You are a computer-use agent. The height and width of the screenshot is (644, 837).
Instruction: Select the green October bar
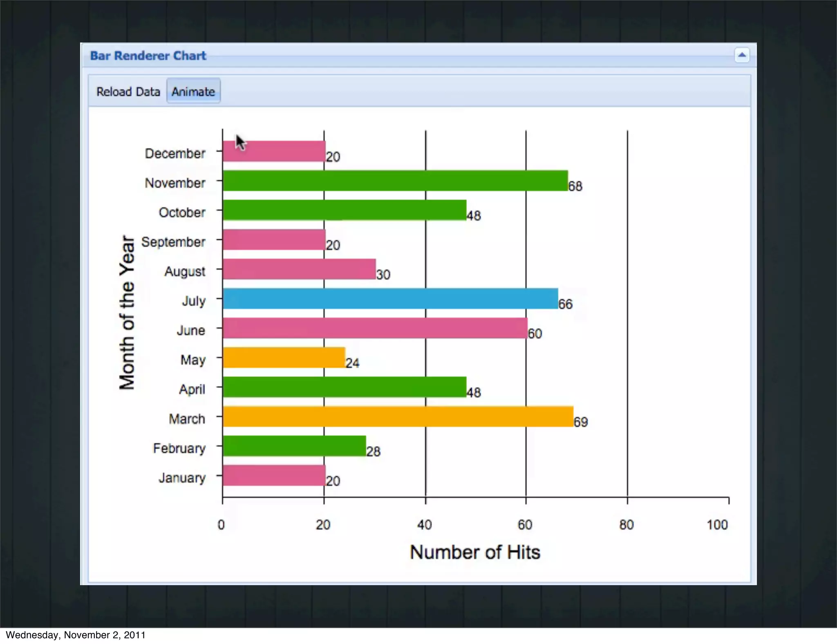coord(345,210)
